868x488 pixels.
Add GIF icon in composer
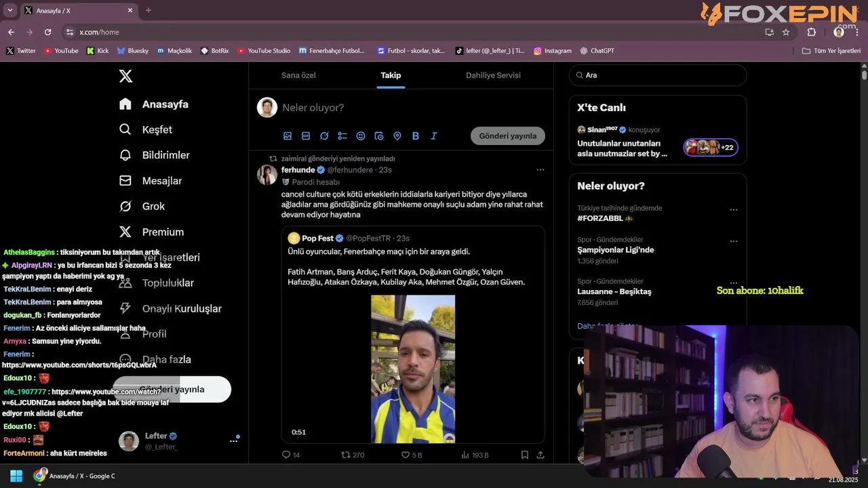click(x=306, y=136)
